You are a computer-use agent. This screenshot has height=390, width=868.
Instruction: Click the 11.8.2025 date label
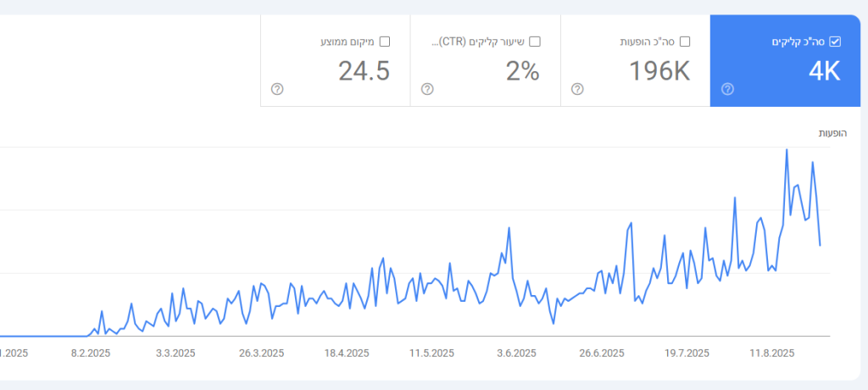(771, 354)
